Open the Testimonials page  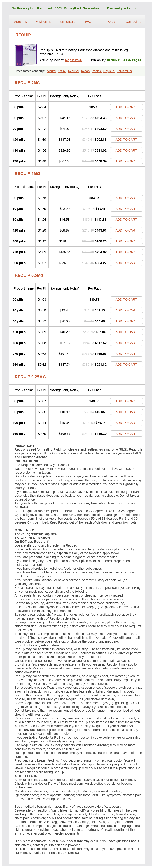(x=66, y=22)
